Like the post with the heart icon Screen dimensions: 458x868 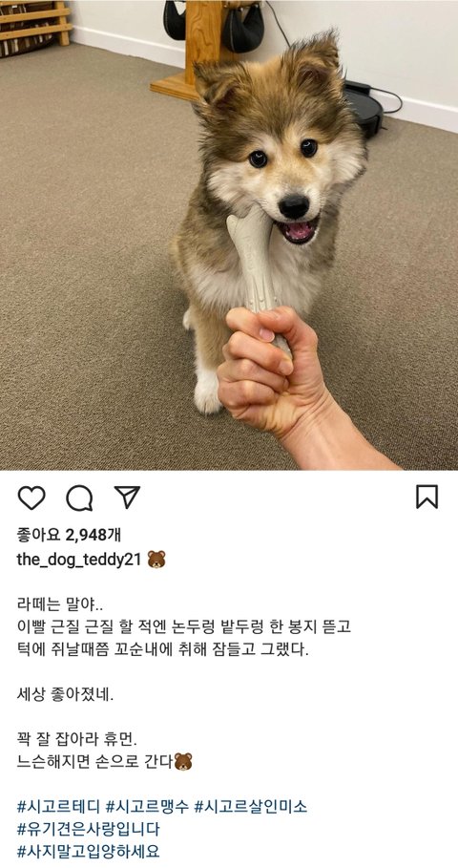click(x=31, y=498)
